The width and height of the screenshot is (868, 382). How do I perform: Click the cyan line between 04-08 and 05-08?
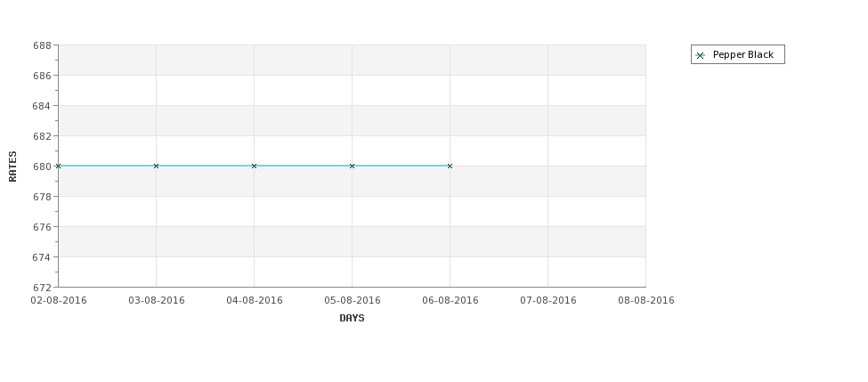click(x=304, y=166)
